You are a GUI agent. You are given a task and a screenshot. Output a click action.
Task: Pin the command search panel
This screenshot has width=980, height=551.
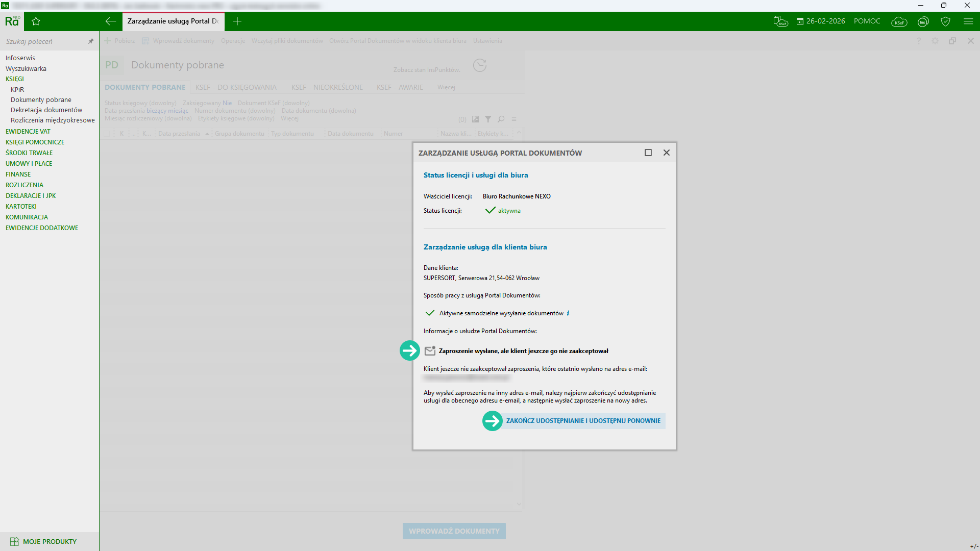[91, 41]
